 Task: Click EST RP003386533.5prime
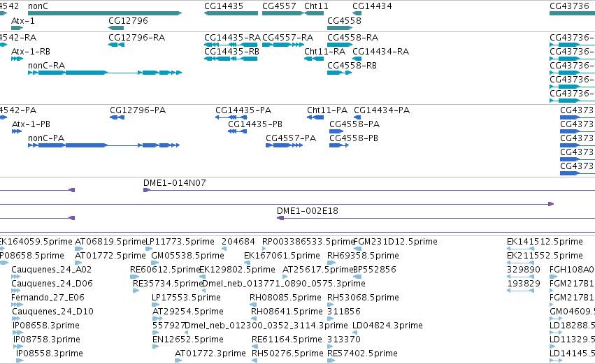[308, 242]
